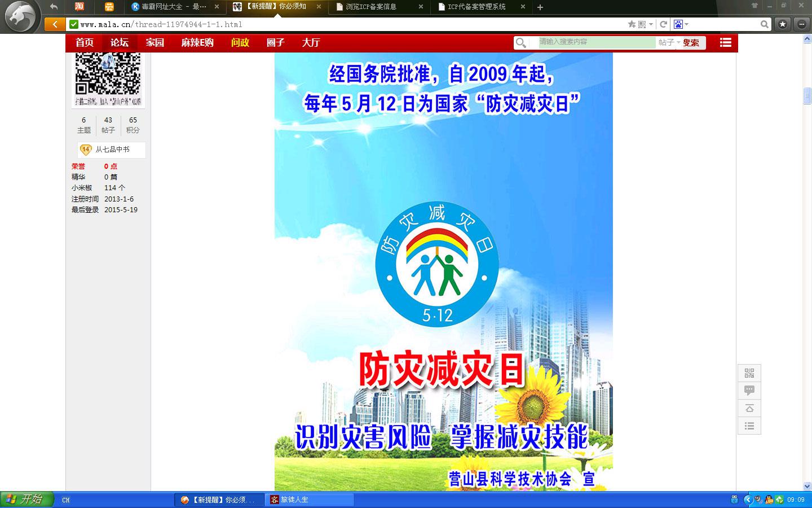Open the pinned orange-icon tab

click(109, 7)
